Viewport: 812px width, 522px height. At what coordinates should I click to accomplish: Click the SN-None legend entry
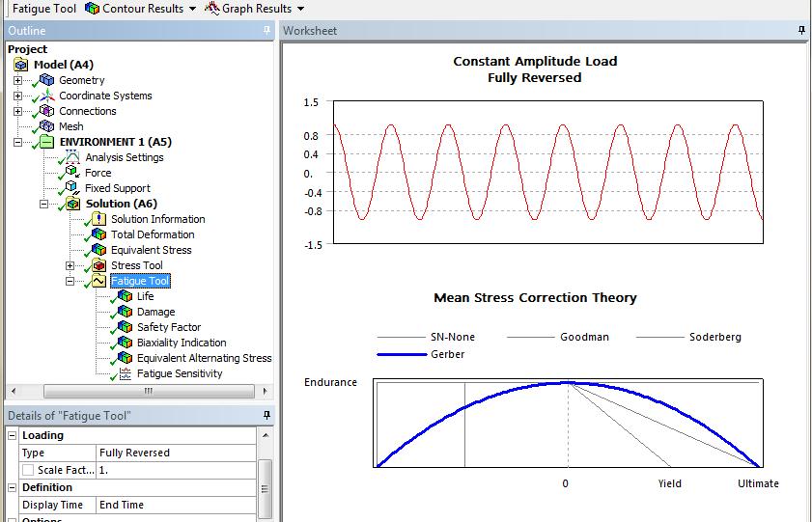(426, 337)
